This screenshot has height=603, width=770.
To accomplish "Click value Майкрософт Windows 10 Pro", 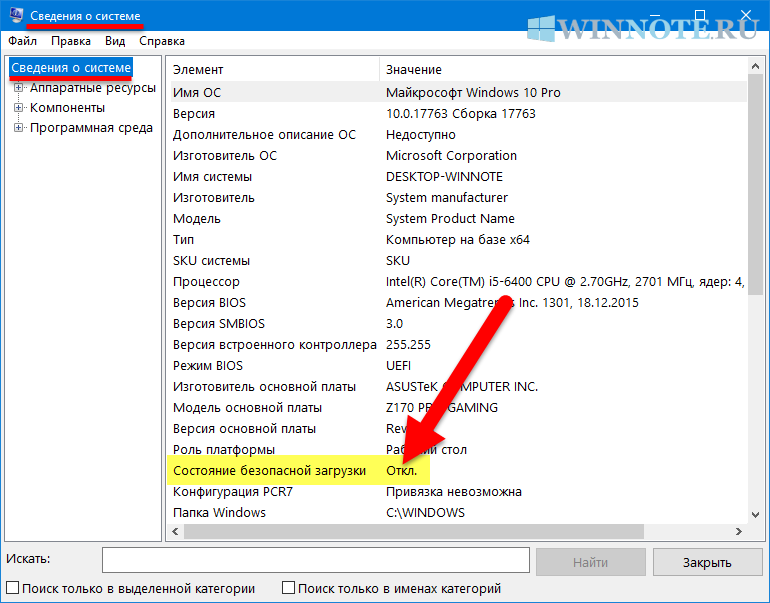I will click(x=473, y=92).
